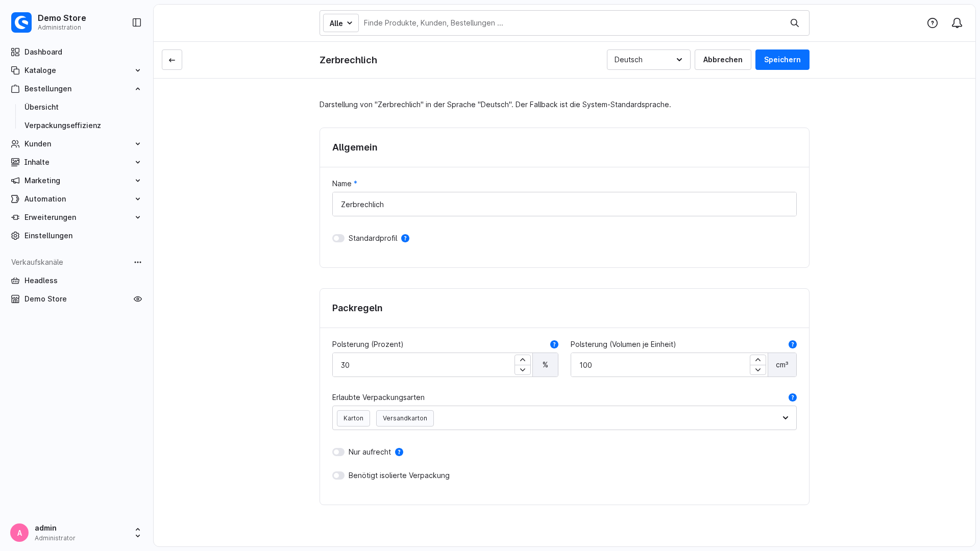Viewport: 980px width, 551px height.
Task: Go back with the arrow button
Action: pos(172,60)
